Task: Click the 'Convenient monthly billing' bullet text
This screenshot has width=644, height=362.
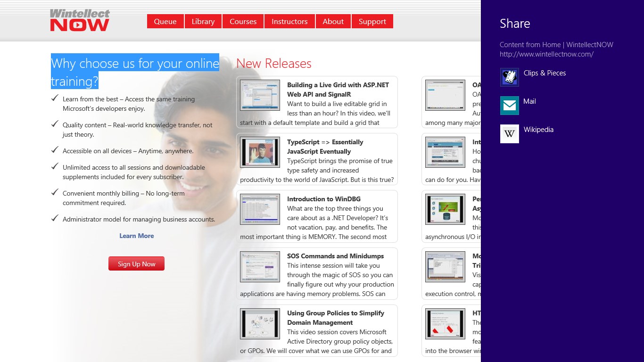Action: coord(124,198)
